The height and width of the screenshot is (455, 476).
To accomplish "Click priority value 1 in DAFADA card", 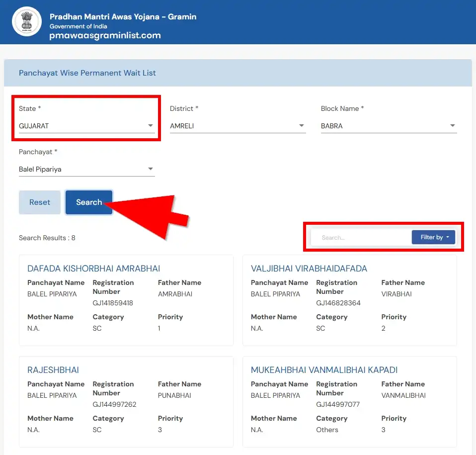I will (159, 328).
